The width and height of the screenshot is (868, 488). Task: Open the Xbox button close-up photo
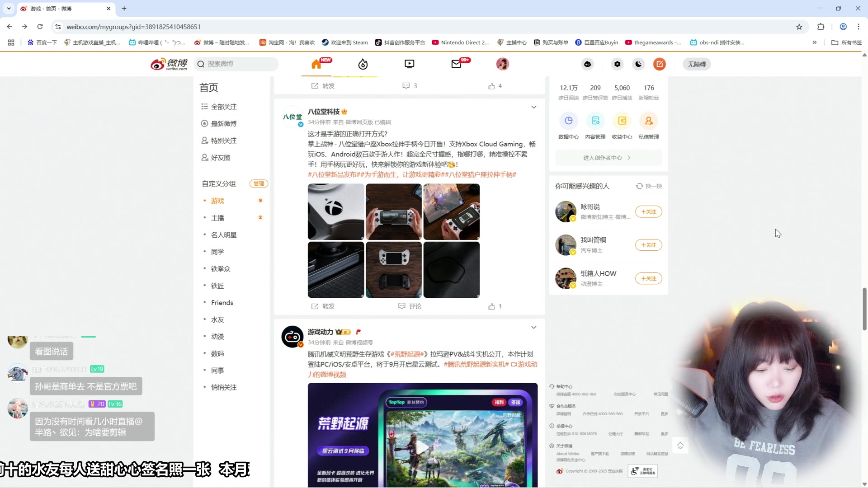click(336, 211)
